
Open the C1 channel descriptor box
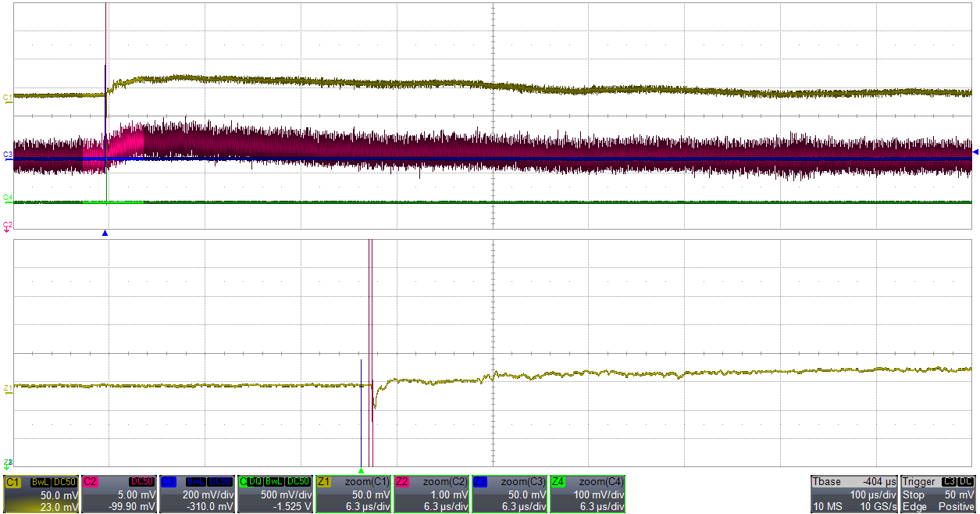point(41,494)
